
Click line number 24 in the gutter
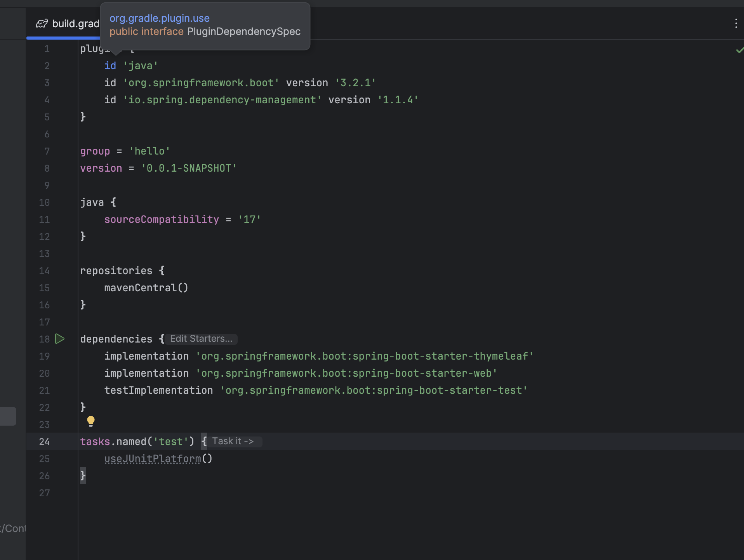(x=44, y=442)
